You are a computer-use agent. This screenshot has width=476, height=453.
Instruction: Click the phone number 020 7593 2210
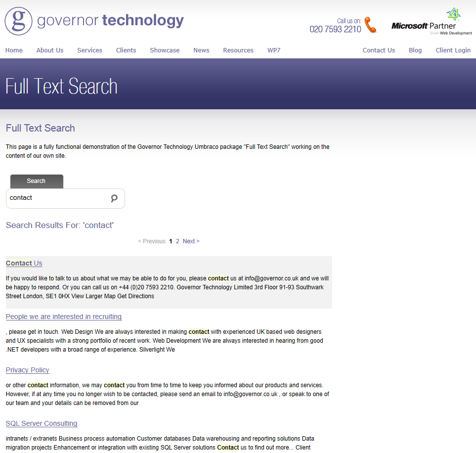click(336, 29)
